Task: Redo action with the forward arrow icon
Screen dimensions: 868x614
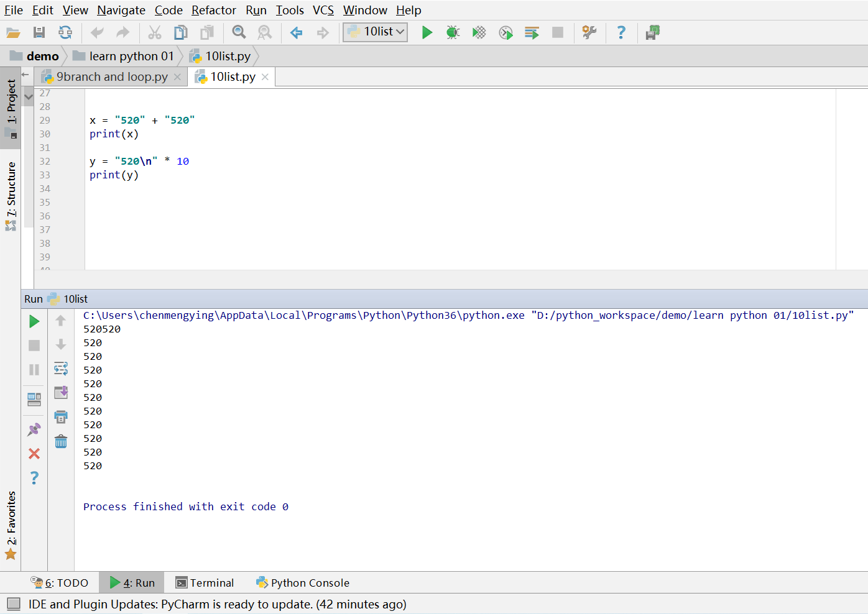Action: click(123, 32)
